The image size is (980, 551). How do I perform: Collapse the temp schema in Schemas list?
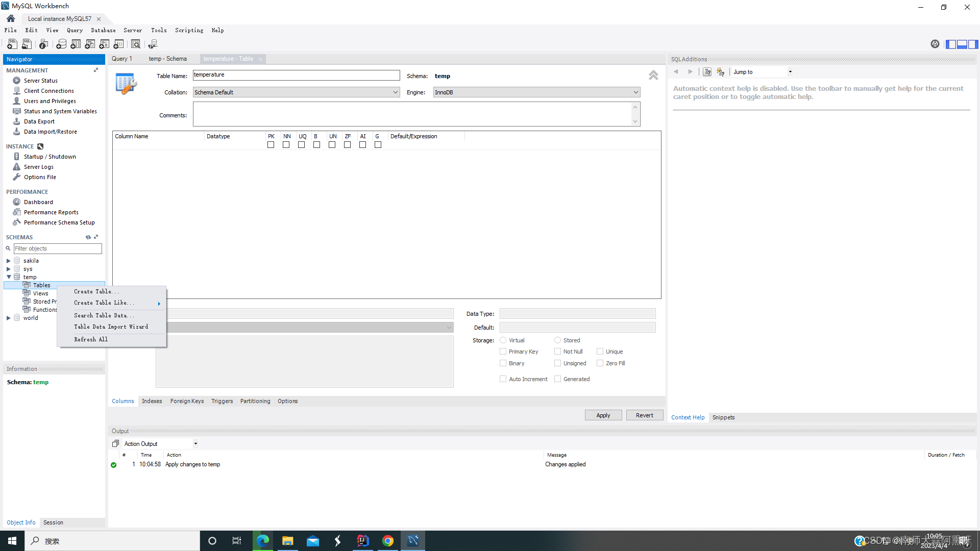click(8, 277)
